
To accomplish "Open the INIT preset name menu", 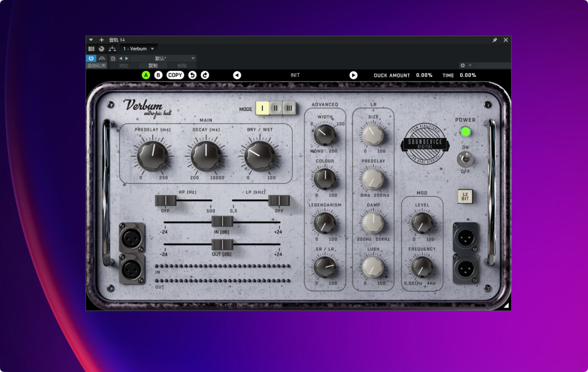I will point(295,75).
